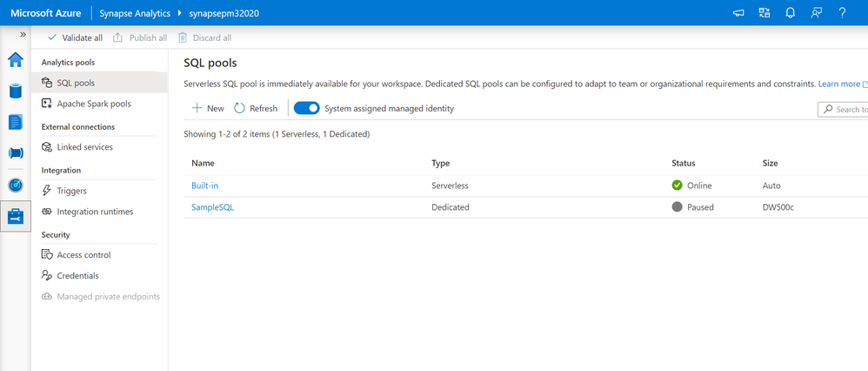868x371 pixels.
Task: Open the help question mark
Action: pyautogui.click(x=843, y=13)
